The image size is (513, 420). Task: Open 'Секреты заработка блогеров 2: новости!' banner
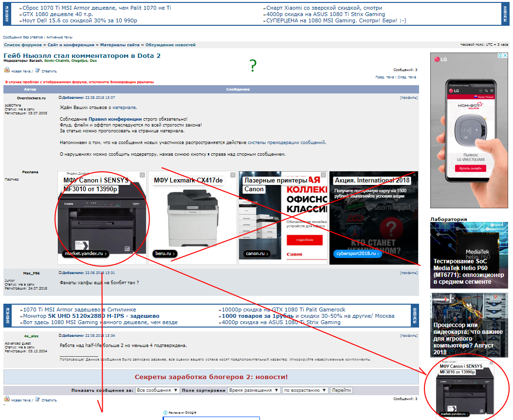click(211, 377)
